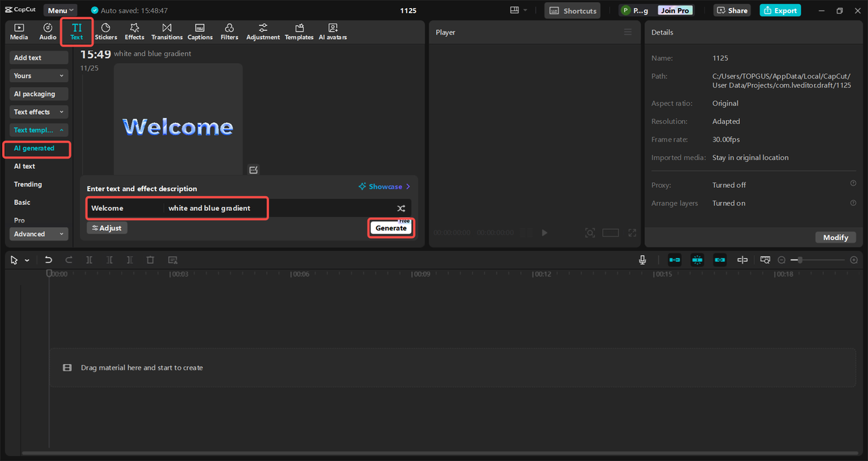Select the Basic category

point(22,202)
